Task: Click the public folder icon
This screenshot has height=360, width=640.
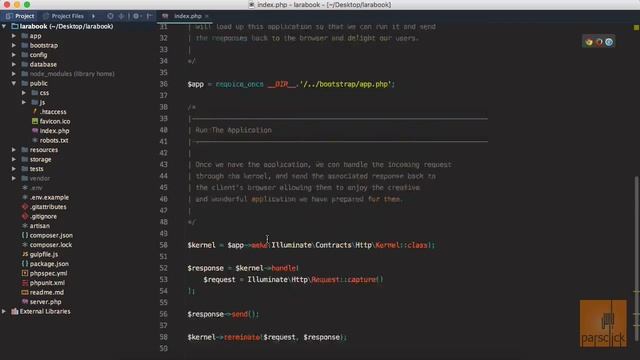Action: coord(25,83)
